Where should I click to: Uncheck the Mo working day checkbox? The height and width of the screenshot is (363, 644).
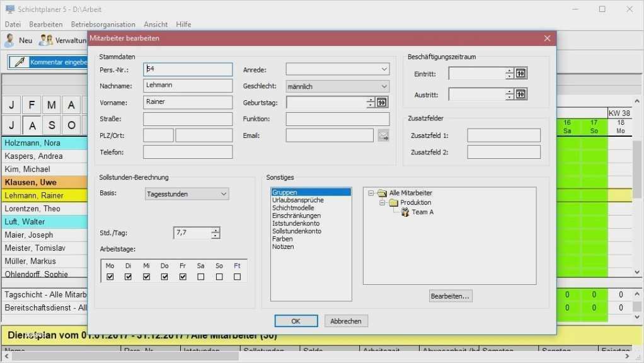tap(110, 276)
